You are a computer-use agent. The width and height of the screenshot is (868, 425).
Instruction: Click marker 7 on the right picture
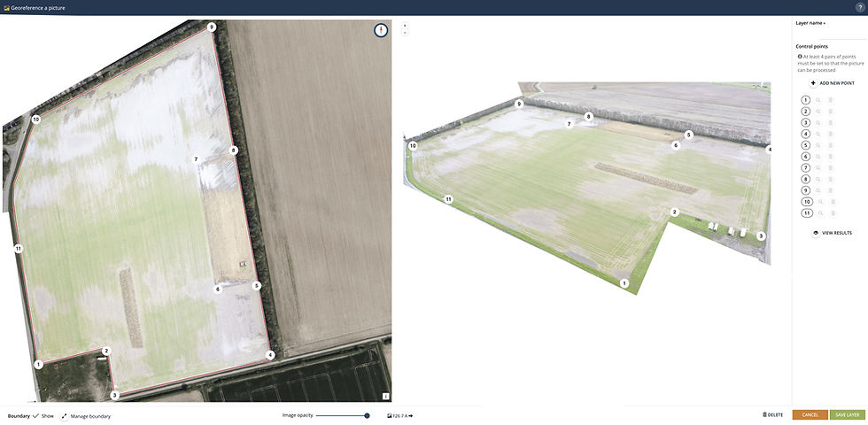point(569,124)
